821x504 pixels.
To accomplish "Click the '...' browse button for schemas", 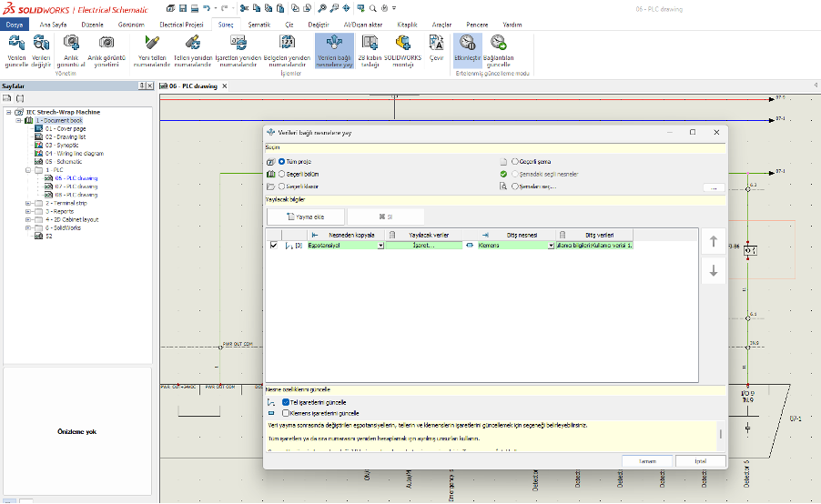I will 714,187.
